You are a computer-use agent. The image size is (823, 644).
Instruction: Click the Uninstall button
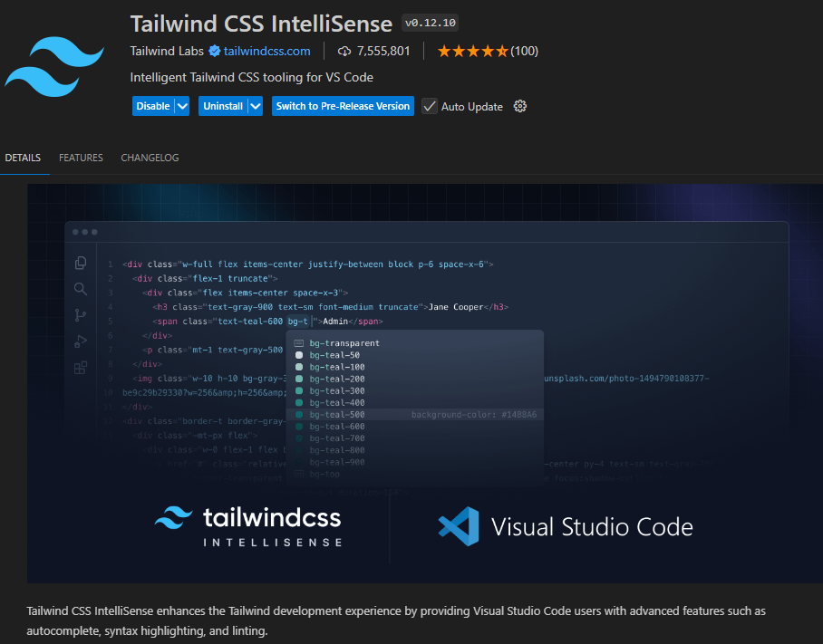(223, 106)
